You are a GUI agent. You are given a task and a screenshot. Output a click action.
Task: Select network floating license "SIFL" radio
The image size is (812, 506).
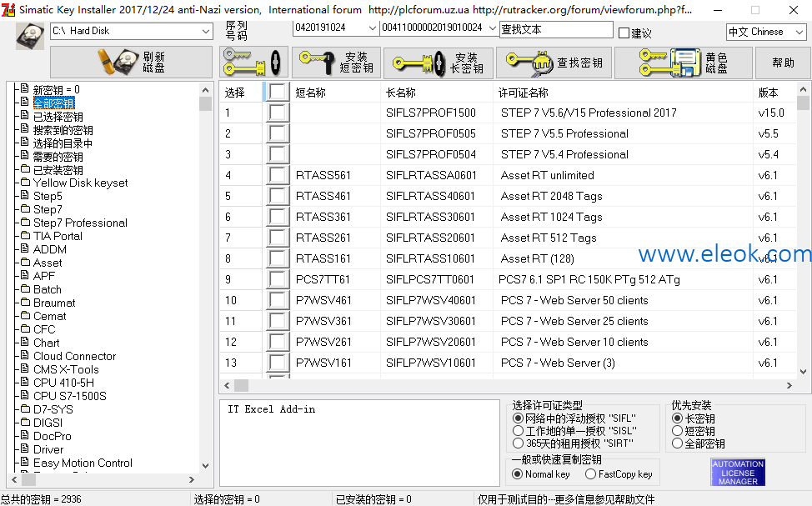[x=518, y=418]
